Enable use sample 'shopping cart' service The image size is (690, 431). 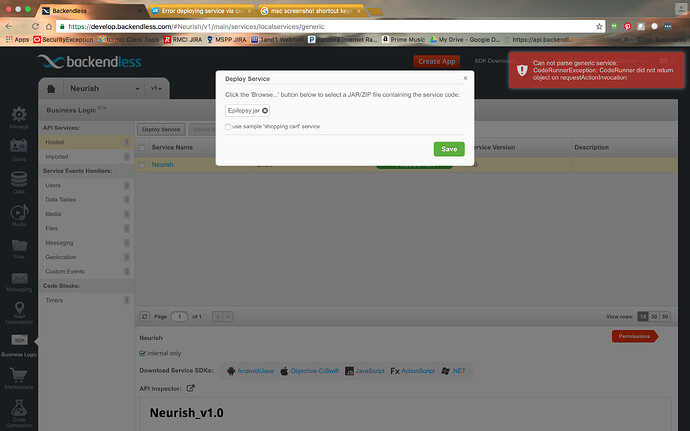click(228, 127)
